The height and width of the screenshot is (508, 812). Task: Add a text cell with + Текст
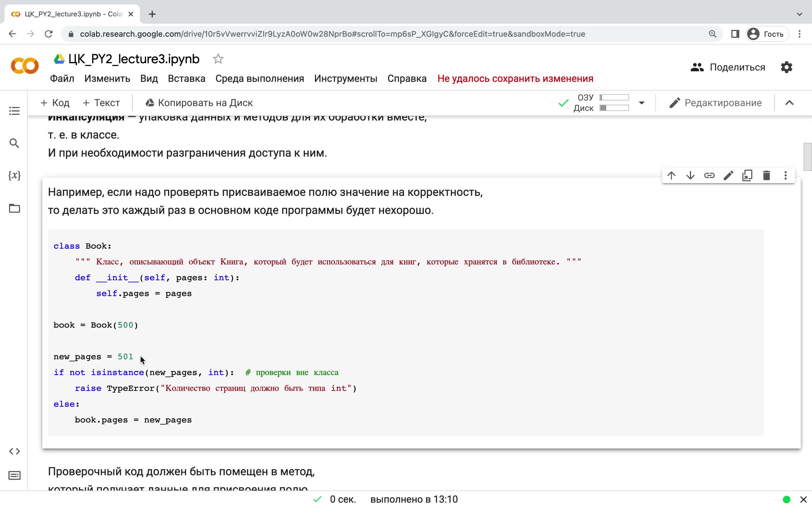click(101, 103)
